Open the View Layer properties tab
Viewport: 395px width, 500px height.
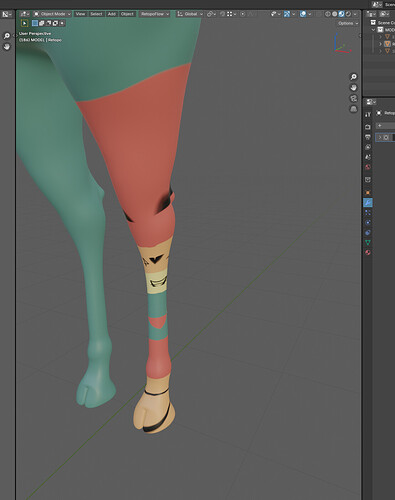pyautogui.click(x=368, y=147)
